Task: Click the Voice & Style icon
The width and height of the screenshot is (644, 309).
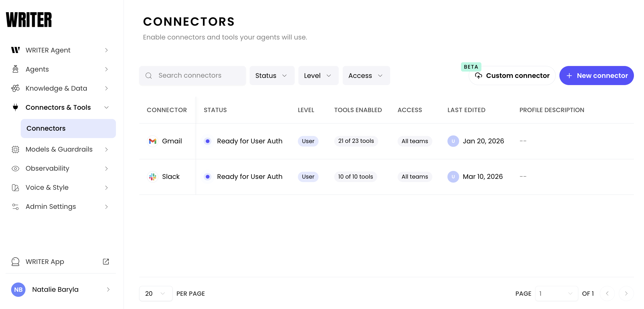Action: [x=15, y=188]
